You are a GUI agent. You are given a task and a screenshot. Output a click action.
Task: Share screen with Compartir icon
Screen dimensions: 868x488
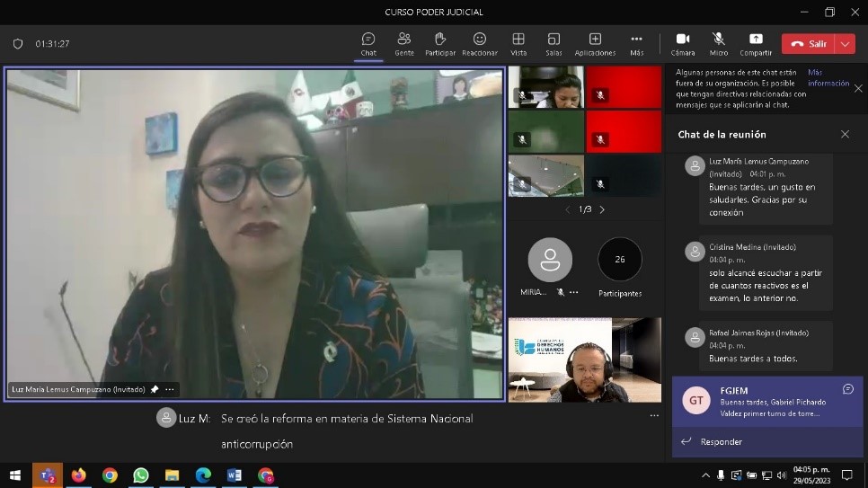(x=756, y=40)
